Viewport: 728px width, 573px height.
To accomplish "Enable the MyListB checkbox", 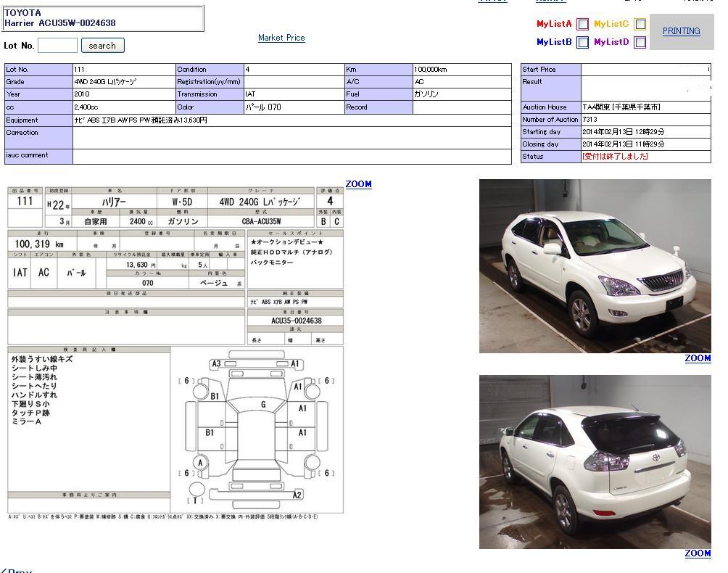I will pos(582,43).
